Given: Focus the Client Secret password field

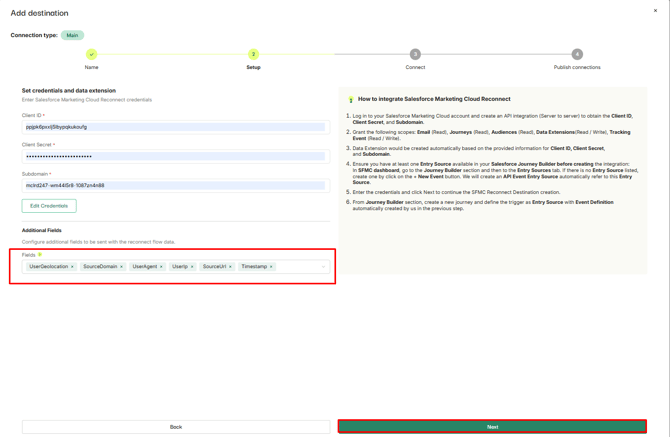Looking at the screenshot, I should [175, 156].
